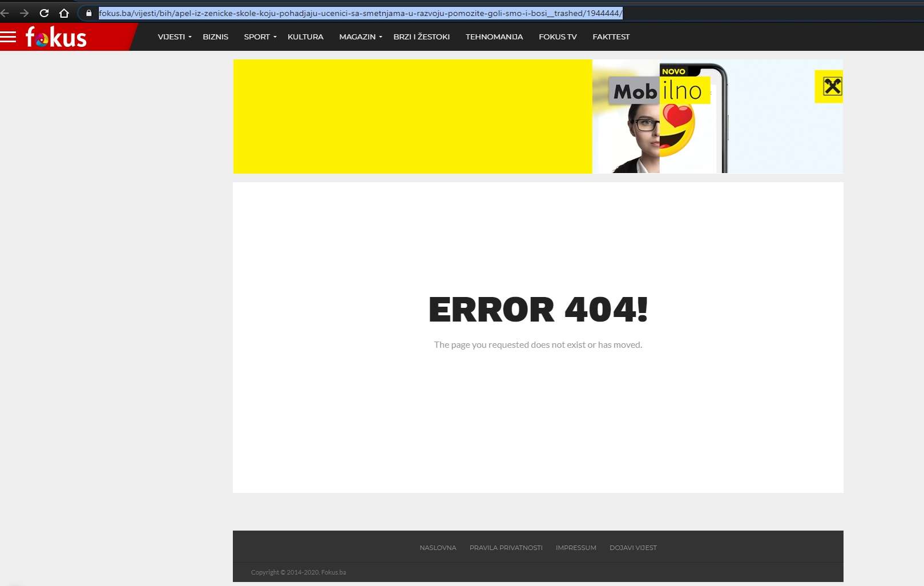Open the Biznis section

click(x=215, y=37)
